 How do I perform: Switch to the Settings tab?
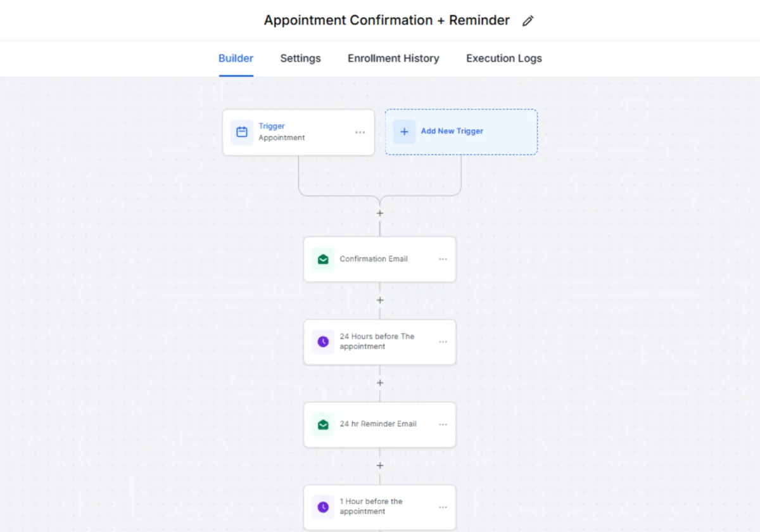[300, 58]
